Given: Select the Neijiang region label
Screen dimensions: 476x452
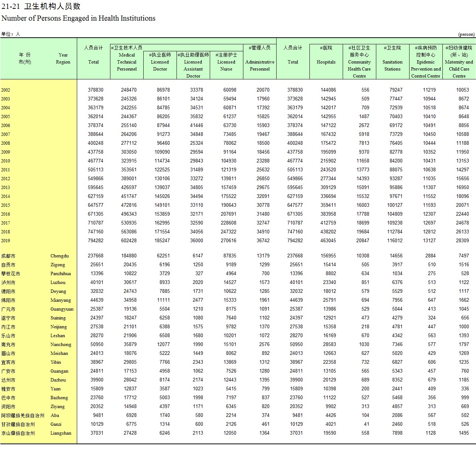Looking at the screenshot, I should pyautogui.click(x=59, y=327).
